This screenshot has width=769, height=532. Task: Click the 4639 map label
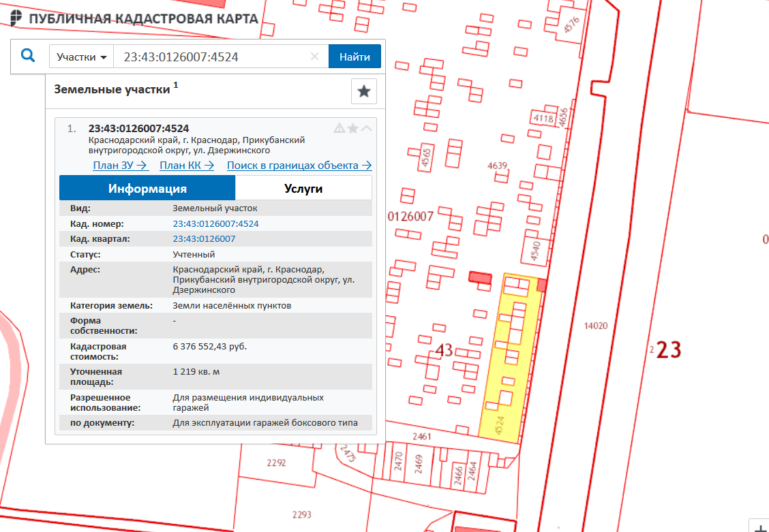tap(497, 166)
